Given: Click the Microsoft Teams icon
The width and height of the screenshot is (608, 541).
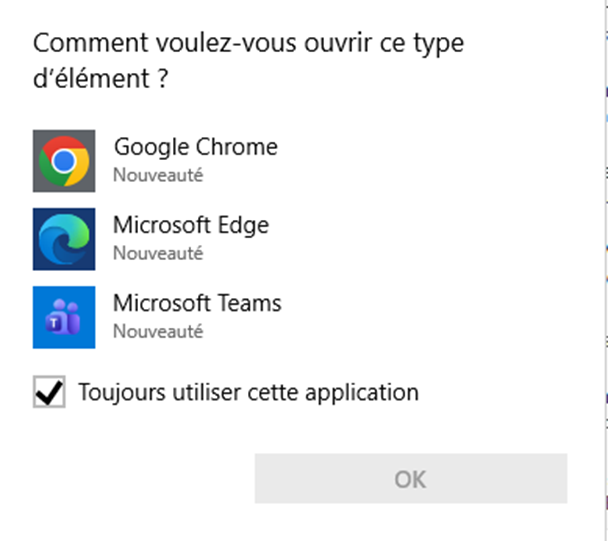Looking at the screenshot, I should [64, 317].
